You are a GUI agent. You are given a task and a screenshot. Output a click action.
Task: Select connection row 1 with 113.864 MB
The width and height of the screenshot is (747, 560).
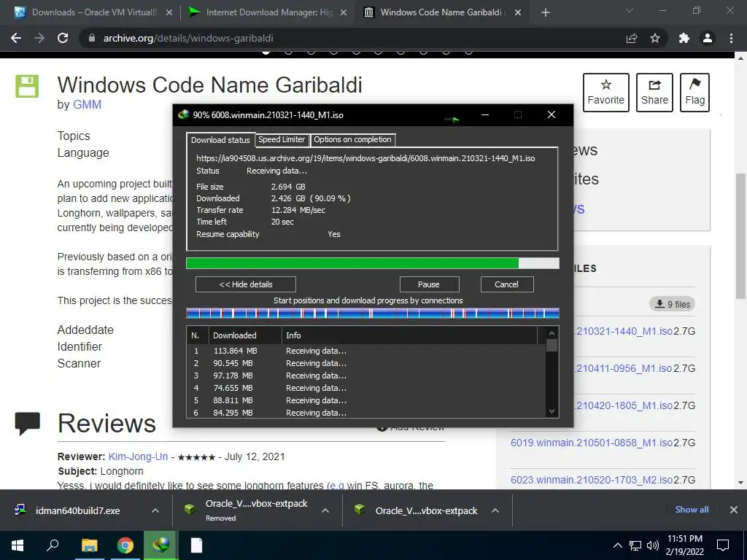pos(366,351)
